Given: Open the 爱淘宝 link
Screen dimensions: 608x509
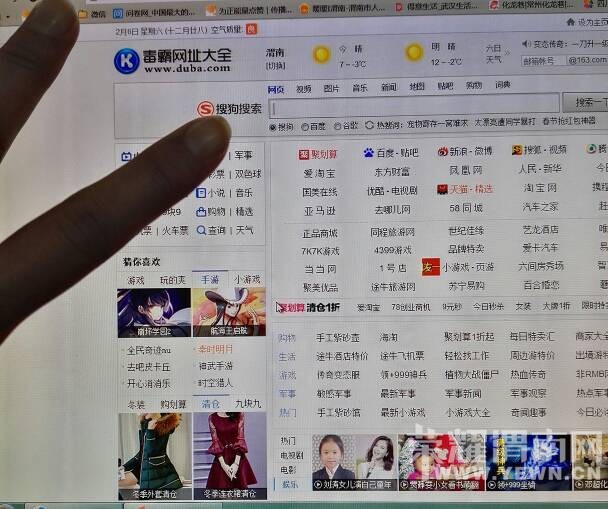Looking at the screenshot, I should tap(319, 173).
